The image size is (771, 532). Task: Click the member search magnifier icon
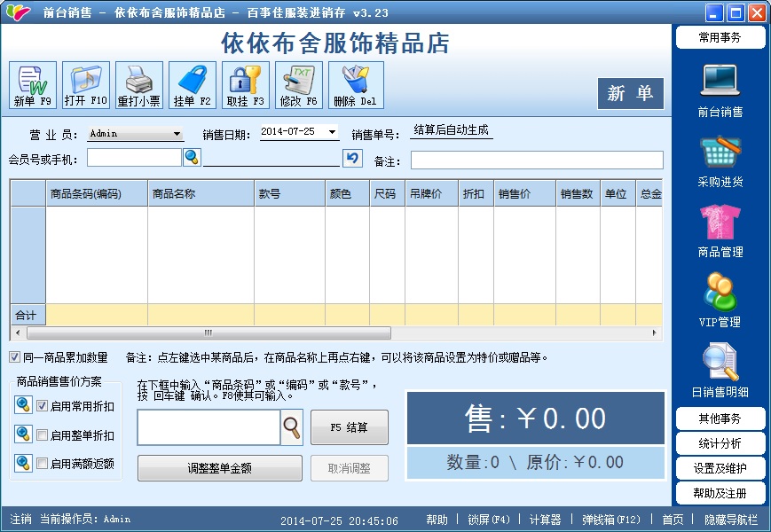click(x=192, y=157)
